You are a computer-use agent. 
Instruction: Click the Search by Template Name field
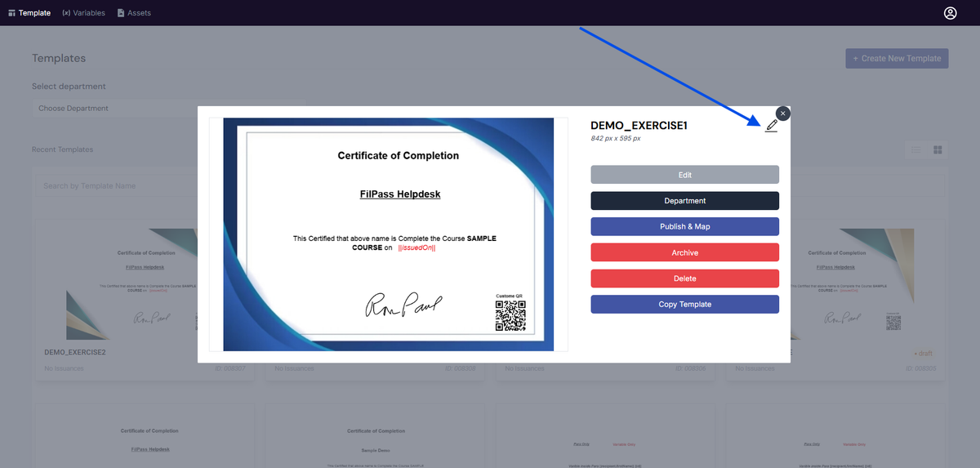pos(118,186)
